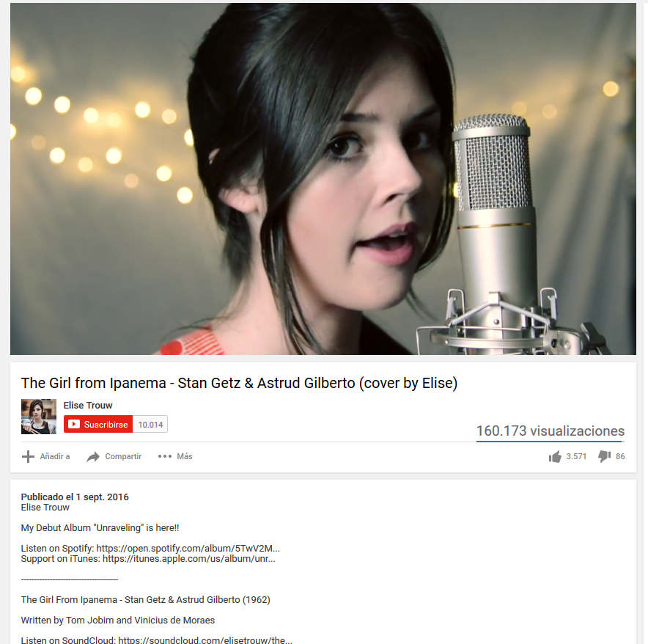Click the Añadir a text label
This screenshot has width=648, height=644.
click(54, 456)
